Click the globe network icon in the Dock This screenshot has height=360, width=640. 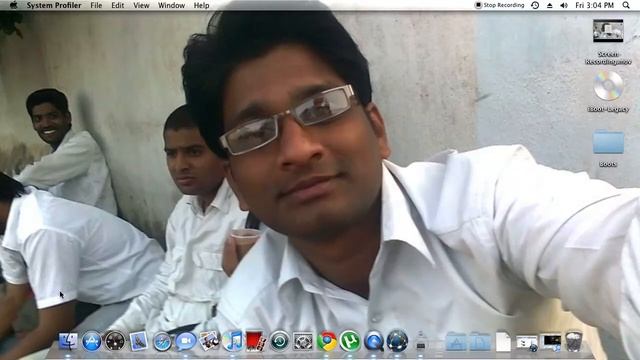(397, 341)
